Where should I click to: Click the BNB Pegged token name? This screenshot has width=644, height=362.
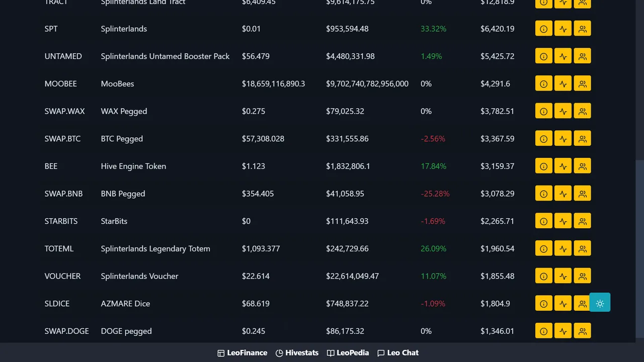[123, 194]
